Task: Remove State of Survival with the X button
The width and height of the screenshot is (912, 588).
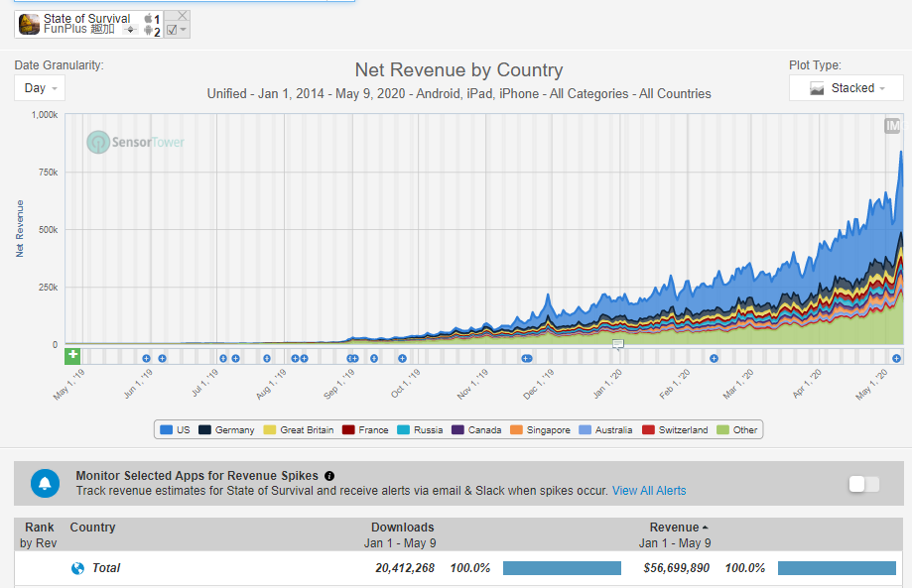Action: pyautogui.click(x=182, y=16)
